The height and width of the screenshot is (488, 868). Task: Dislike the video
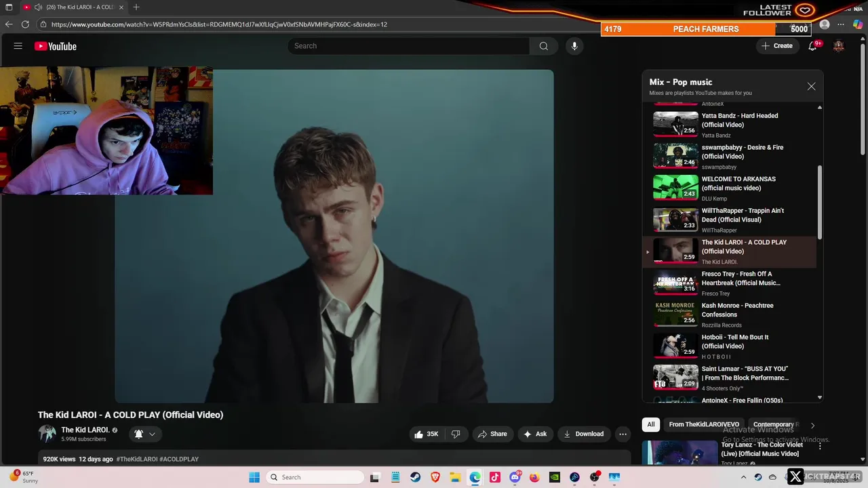(456, 434)
